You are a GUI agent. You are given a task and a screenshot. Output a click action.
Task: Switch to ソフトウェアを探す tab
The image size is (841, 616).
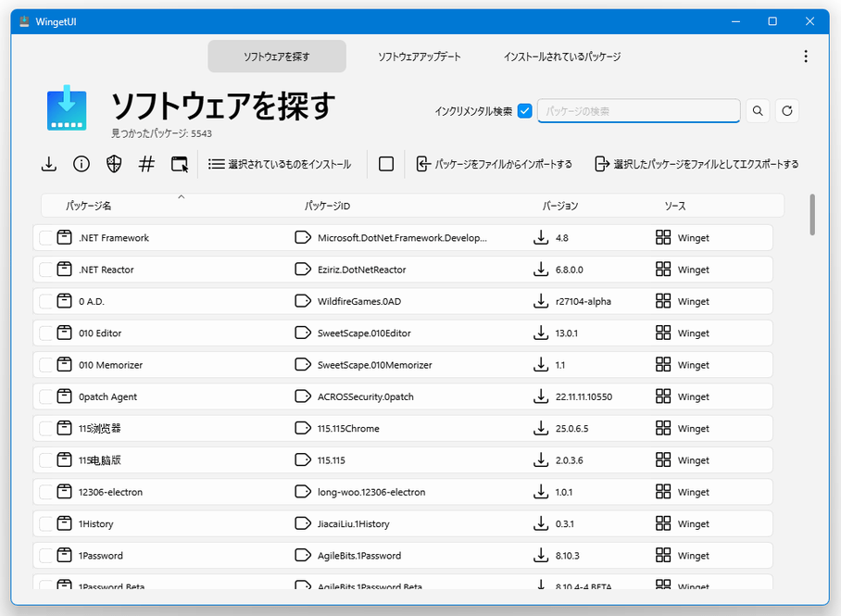point(277,57)
